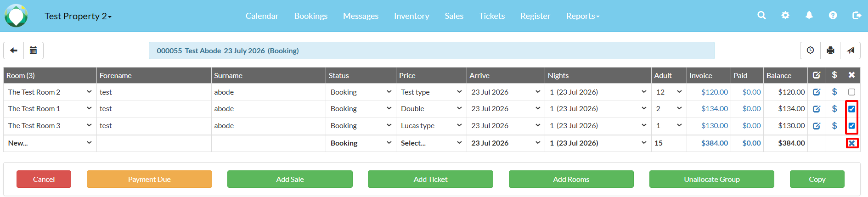
Task: Open the Messages menu
Action: click(x=361, y=16)
